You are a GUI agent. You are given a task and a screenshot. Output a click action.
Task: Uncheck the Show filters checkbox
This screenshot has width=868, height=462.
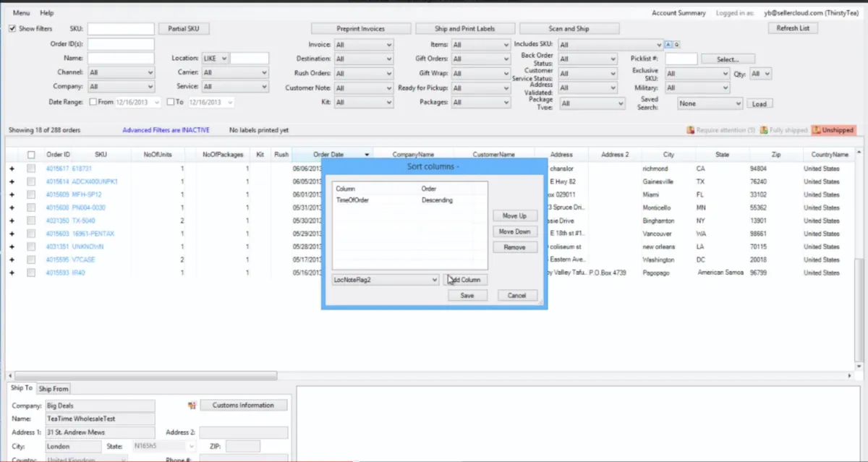(12, 29)
